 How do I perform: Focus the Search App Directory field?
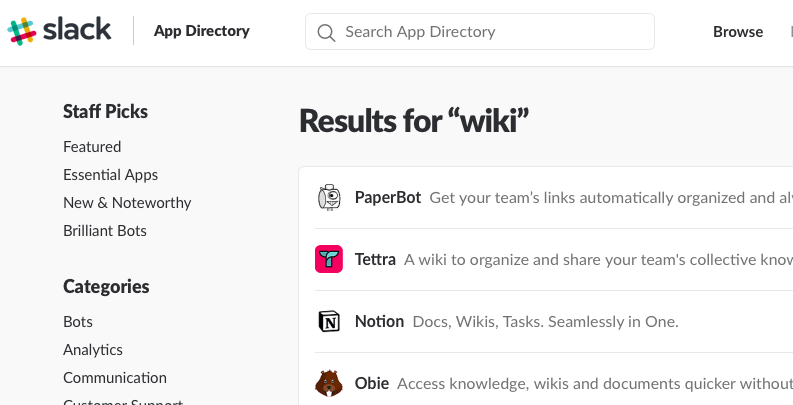[479, 31]
